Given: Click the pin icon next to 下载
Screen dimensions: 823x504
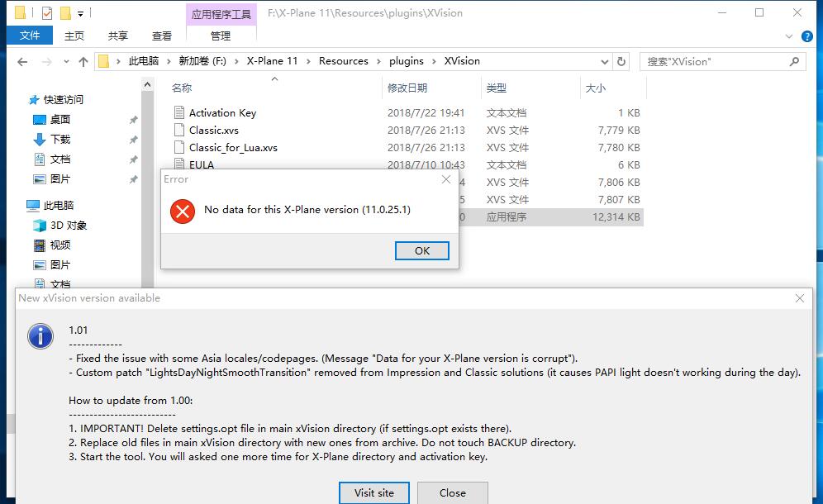Looking at the screenshot, I should 133,140.
